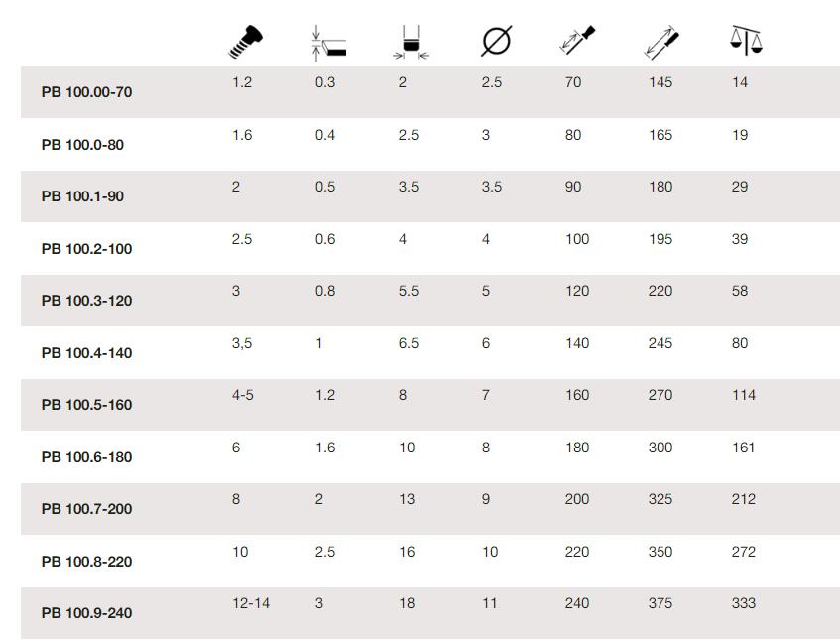Click the screw size column icon
Viewport: 840px width, 640px height.
pos(245,42)
